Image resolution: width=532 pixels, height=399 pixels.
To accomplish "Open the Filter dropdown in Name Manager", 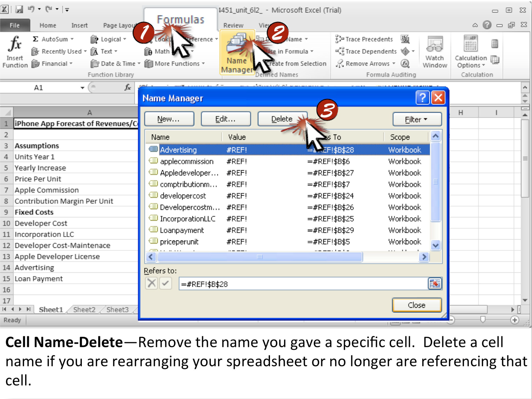I will [x=417, y=120].
